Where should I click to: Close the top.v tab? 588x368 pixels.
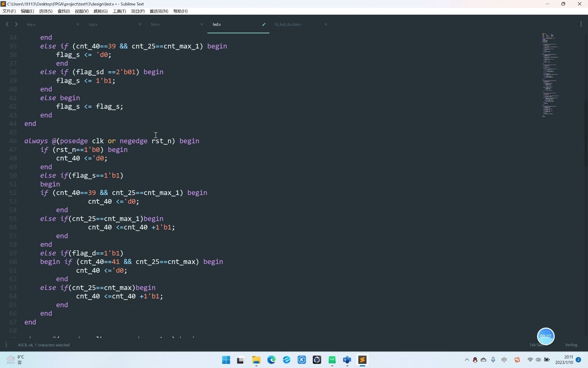140,24
